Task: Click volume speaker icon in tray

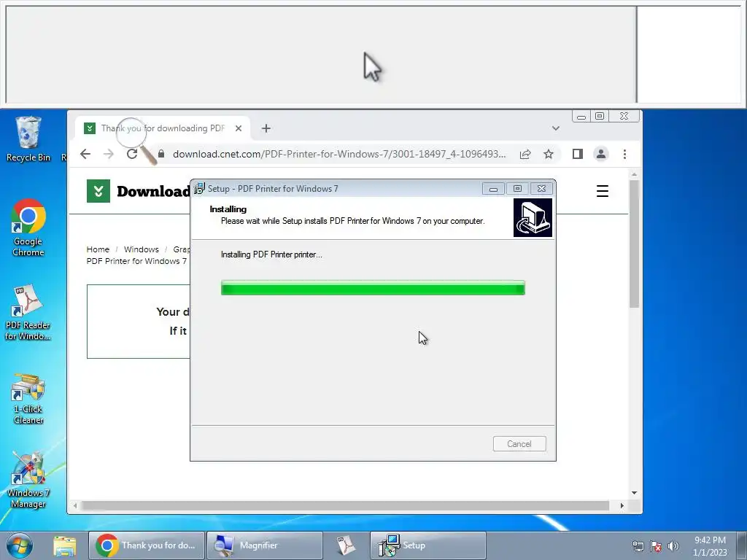Action: 673,546
